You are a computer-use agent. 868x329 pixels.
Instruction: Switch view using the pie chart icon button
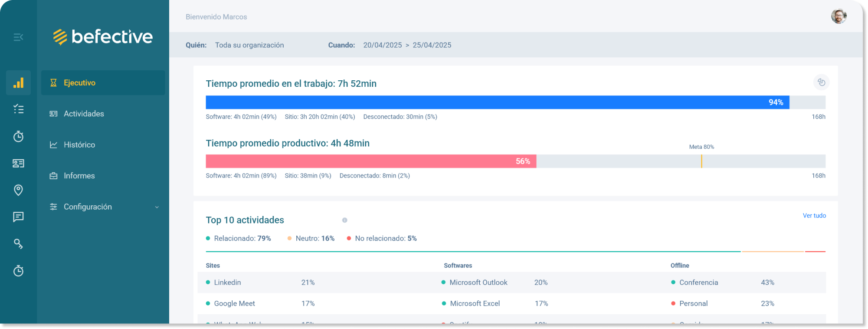click(821, 82)
